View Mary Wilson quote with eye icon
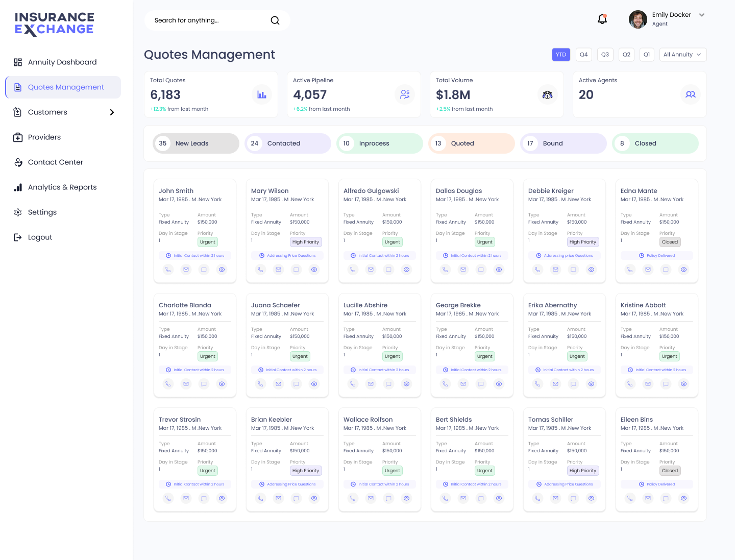The width and height of the screenshot is (735, 560). point(314,270)
